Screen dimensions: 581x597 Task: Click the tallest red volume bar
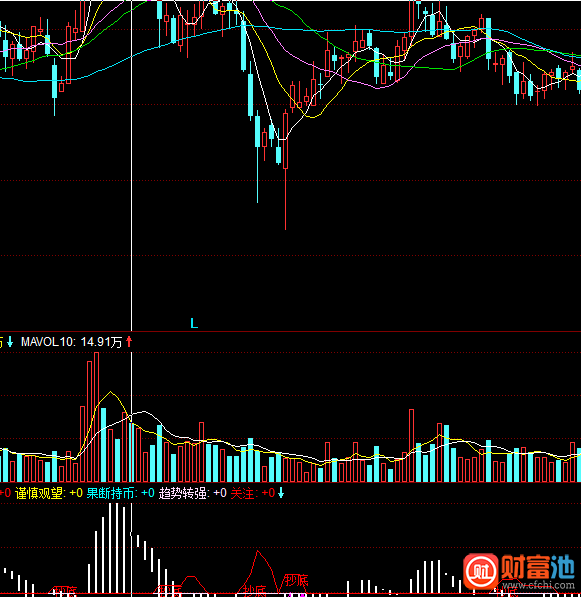[x=96, y=417]
